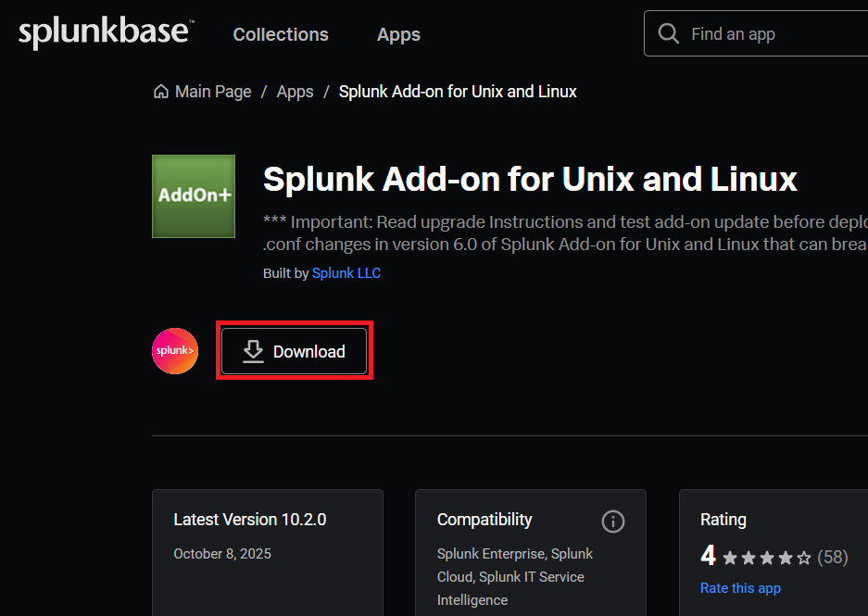Viewport: 868px width, 616px height.
Task: Click the empty fifth rating star
Action: [x=804, y=558]
